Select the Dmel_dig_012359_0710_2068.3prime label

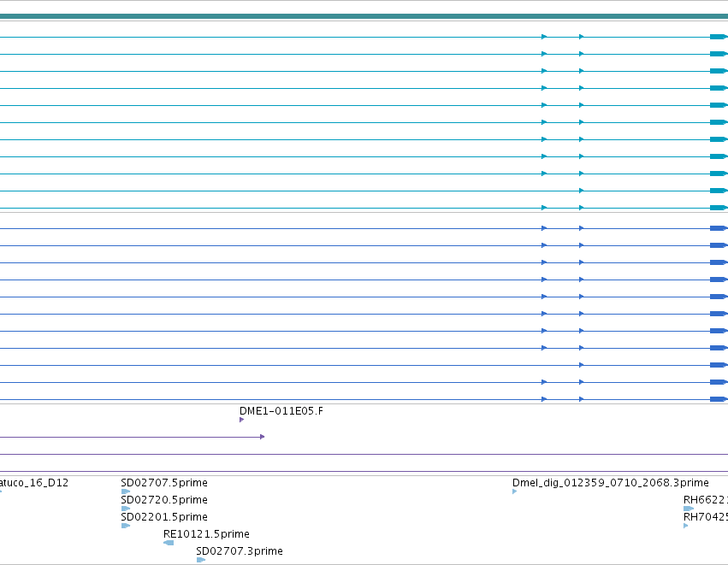[611, 483]
